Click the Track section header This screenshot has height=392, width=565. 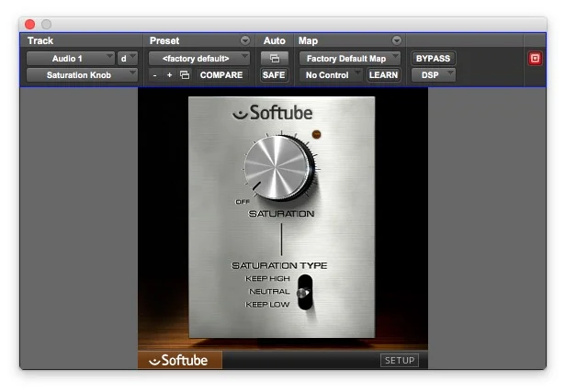(x=40, y=40)
